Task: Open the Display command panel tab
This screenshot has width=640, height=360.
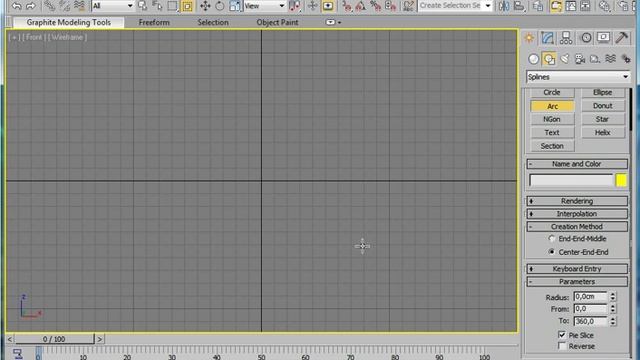Action: pos(603,38)
